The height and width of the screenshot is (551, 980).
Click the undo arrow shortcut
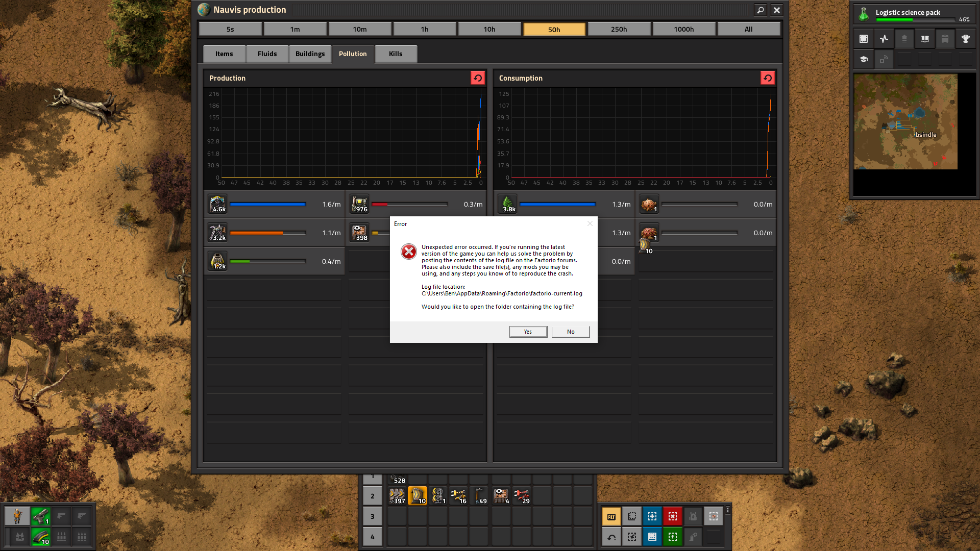point(611,537)
